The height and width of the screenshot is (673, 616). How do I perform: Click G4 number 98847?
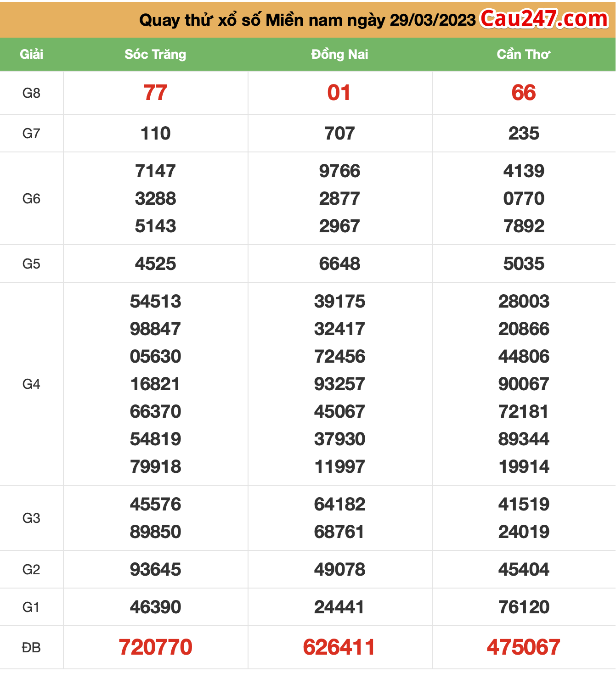(155, 329)
